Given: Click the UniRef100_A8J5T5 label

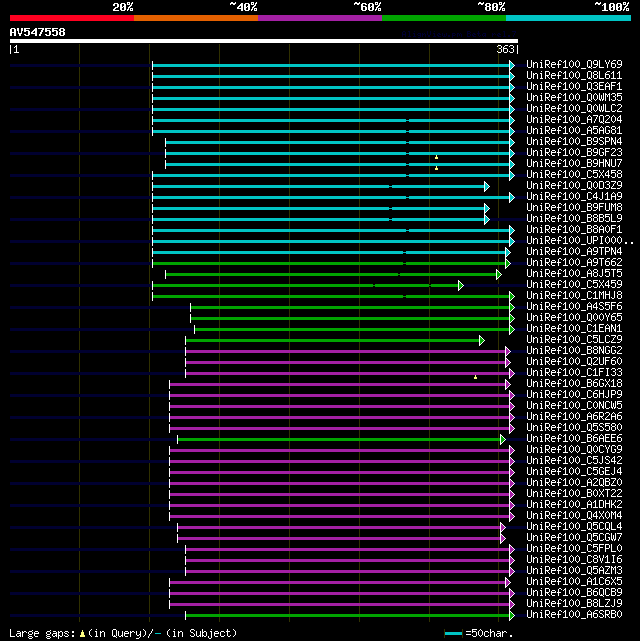Looking at the screenshot, I should point(574,274).
